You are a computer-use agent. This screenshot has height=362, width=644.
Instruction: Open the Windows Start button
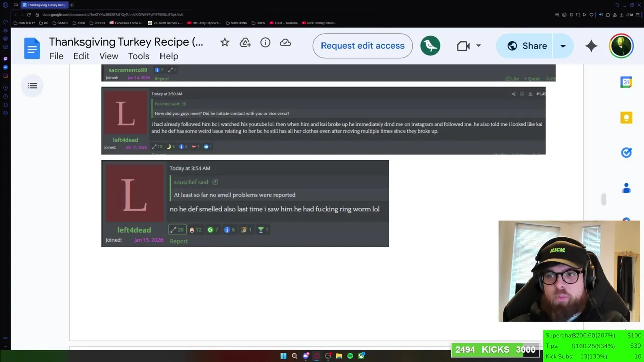coord(283,356)
